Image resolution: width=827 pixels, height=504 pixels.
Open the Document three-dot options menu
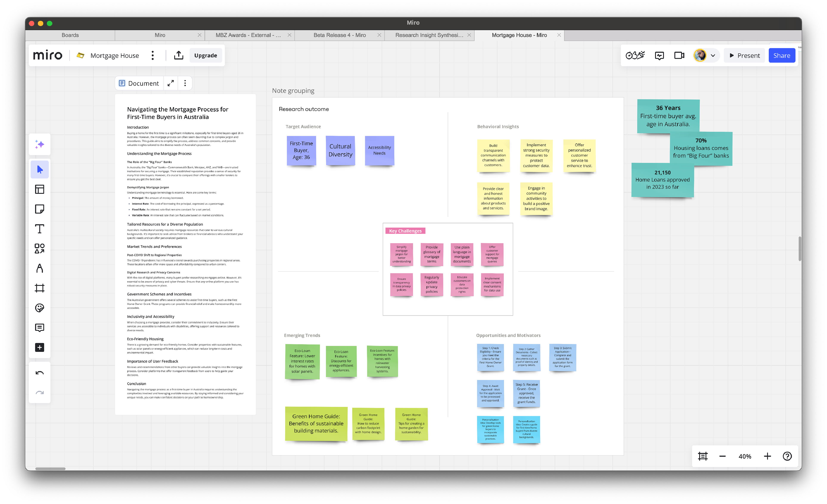[185, 83]
